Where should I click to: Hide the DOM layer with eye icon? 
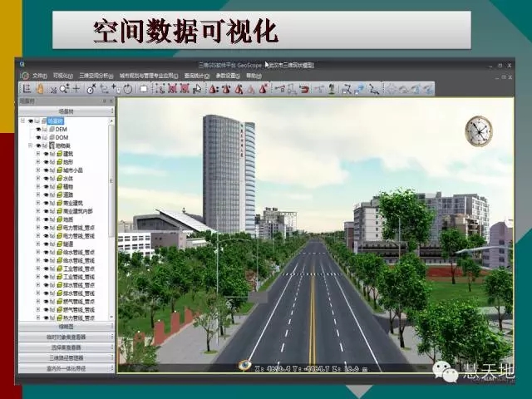click(x=37, y=137)
